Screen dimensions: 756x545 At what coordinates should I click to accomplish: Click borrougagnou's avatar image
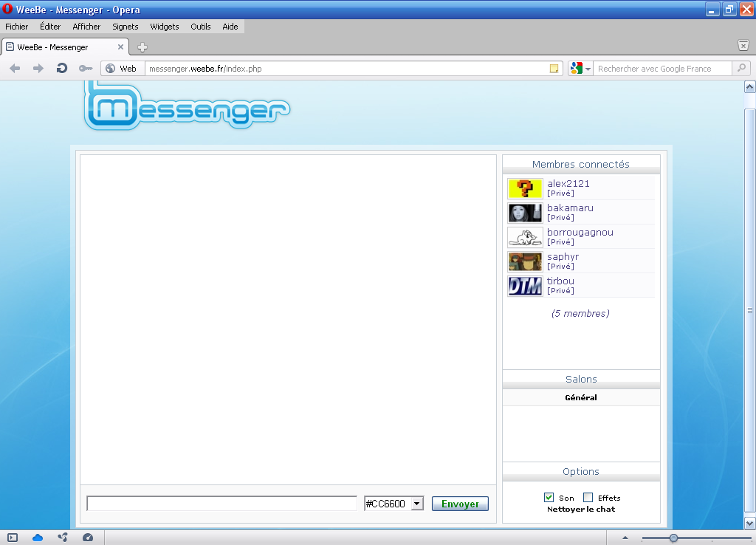[x=525, y=237]
